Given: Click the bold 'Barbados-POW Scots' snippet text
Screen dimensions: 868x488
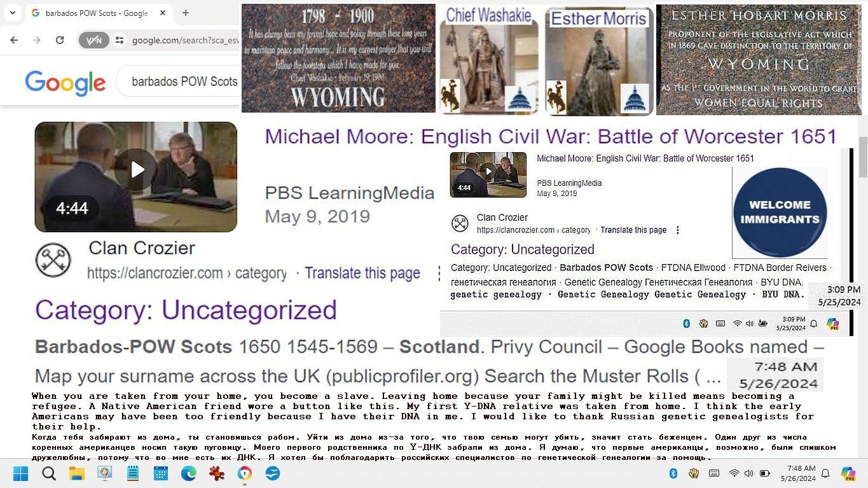Looking at the screenshot, I should tap(134, 347).
